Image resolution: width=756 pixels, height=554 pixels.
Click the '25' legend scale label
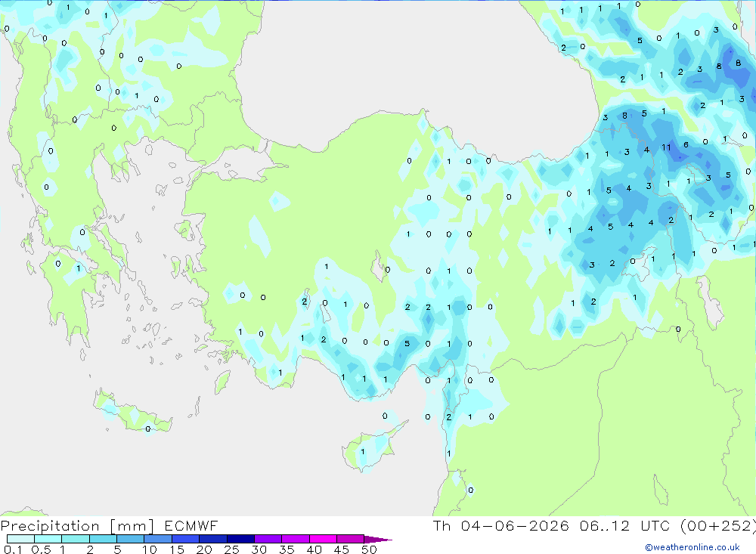point(232,549)
